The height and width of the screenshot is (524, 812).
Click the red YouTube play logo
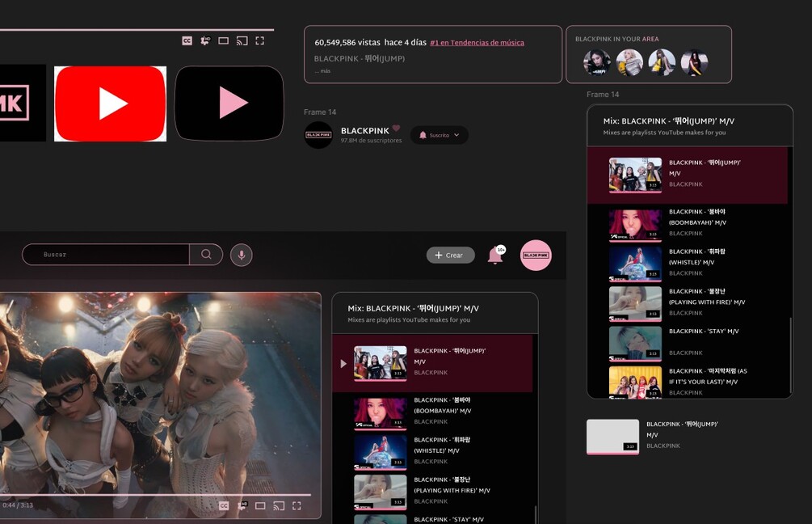coord(111,104)
